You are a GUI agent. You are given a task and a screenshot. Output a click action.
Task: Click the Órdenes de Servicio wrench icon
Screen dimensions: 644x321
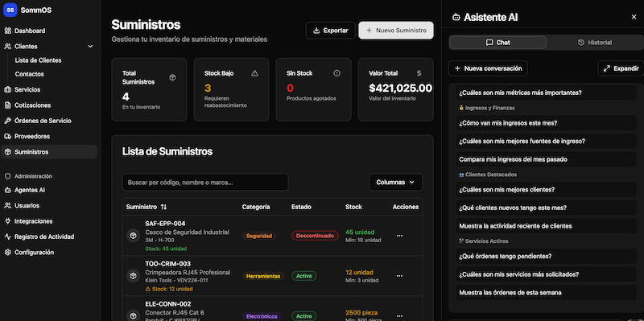tap(7, 121)
